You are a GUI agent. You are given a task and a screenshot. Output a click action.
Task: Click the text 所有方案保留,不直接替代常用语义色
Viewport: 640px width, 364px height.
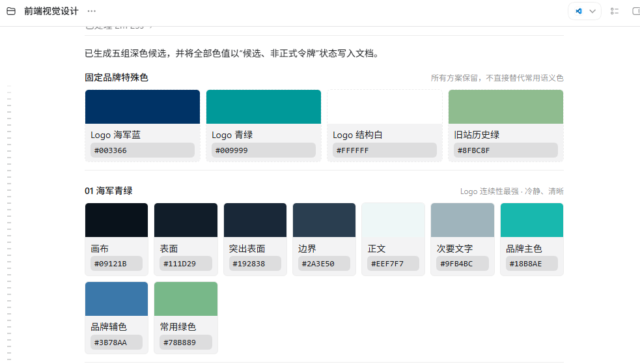pyautogui.click(x=497, y=78)
